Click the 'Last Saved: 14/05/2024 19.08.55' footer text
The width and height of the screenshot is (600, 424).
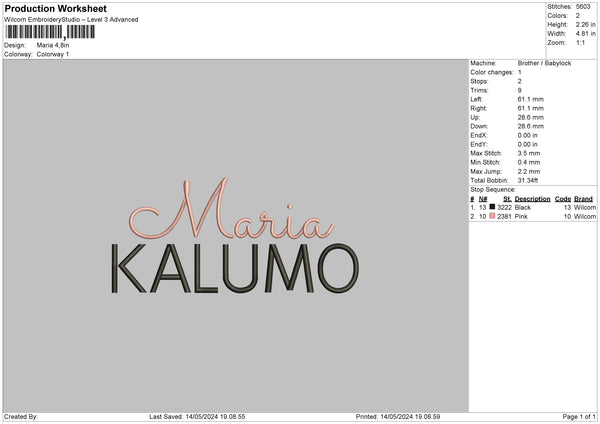[197, 417]
